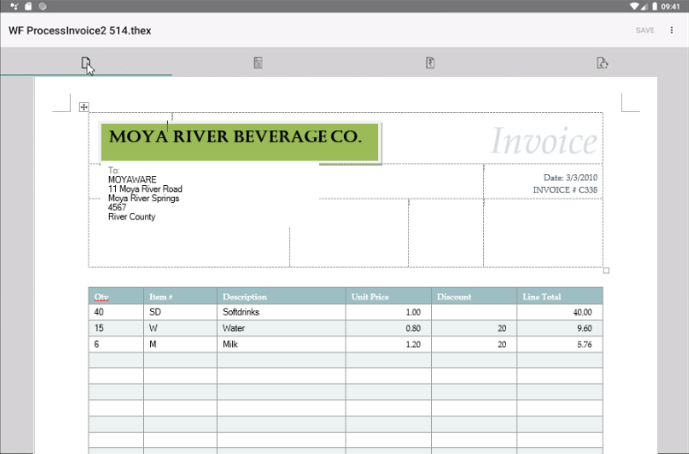Screen dimensions: 689x454
Task: Switch to the second data-list tab icon
Action: (x=258, y=63)
